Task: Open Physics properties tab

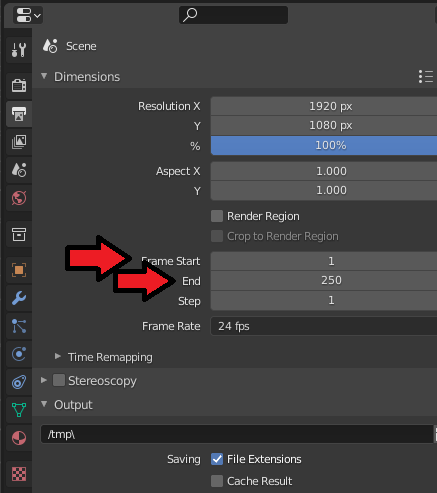Action: click(19, 354)
